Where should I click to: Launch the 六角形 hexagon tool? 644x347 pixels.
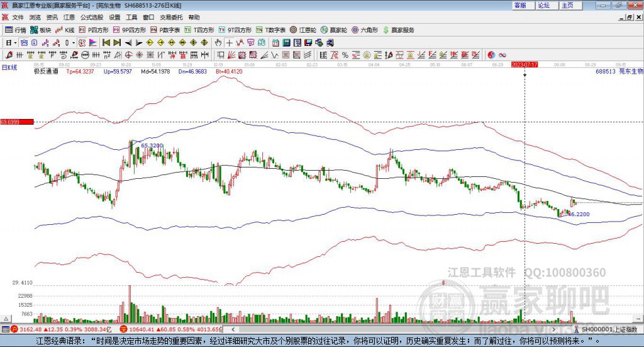click(365, 30)
